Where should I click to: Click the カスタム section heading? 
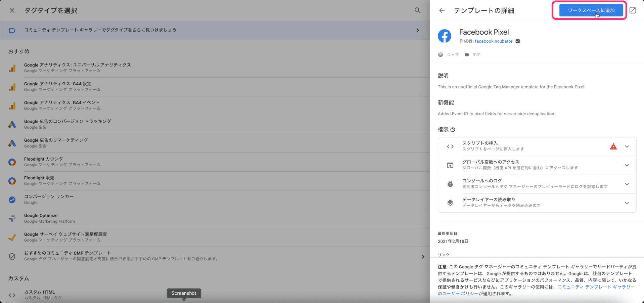[18, 278]
